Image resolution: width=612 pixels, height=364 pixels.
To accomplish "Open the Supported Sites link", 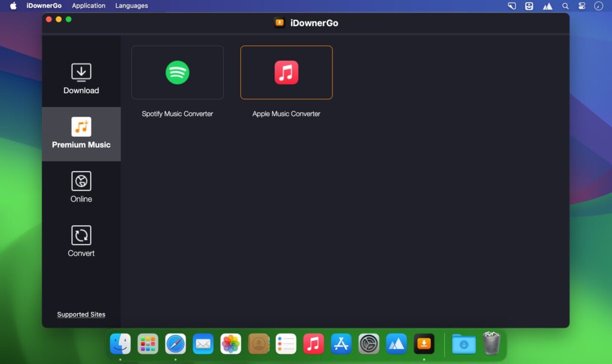I will tap(81, 314).
